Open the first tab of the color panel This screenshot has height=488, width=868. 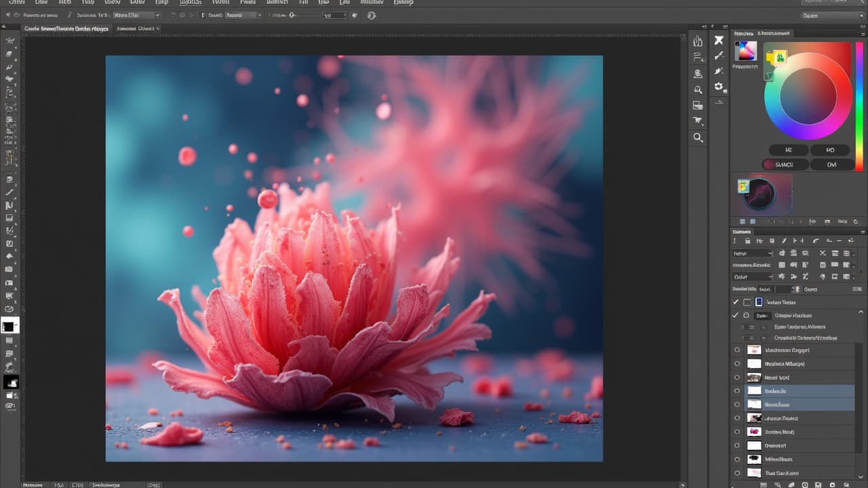744,33
